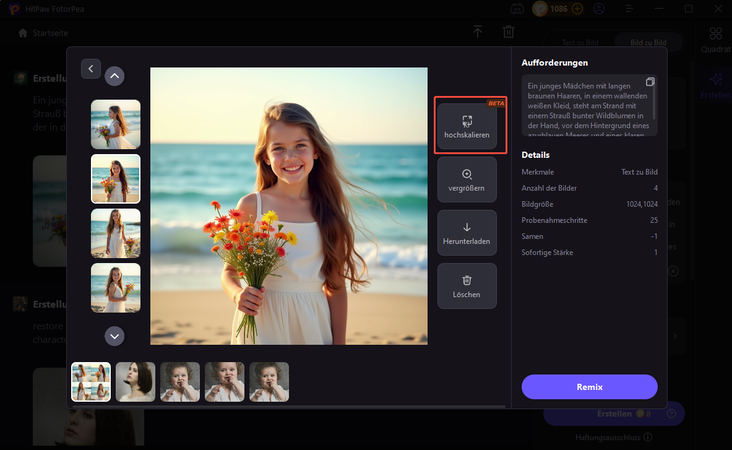Open the four-image collage history thumbnail
This screenshot has height=450, width=732.
pos(91,382)
